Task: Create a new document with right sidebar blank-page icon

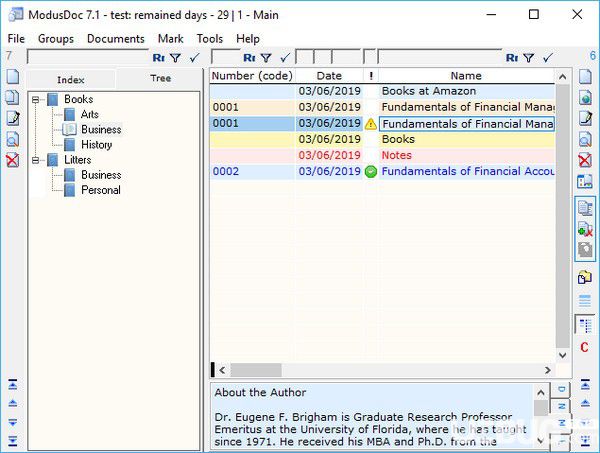Action: tap(585, 77)
